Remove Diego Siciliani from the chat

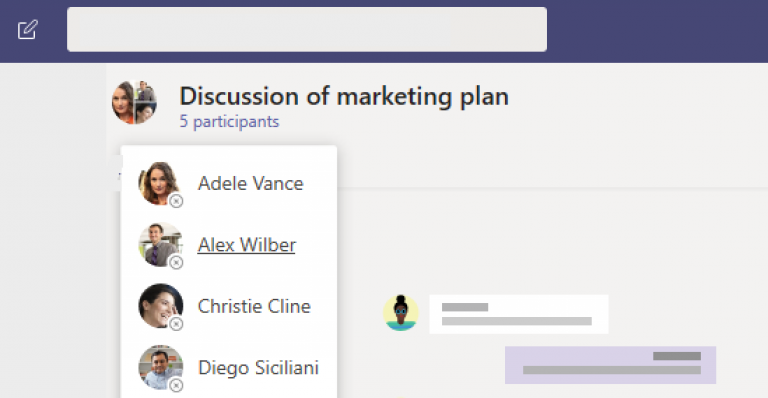176,386
